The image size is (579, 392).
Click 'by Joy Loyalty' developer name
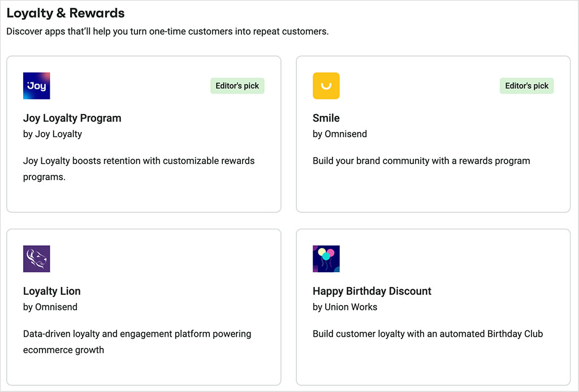(x=53, y=134)
